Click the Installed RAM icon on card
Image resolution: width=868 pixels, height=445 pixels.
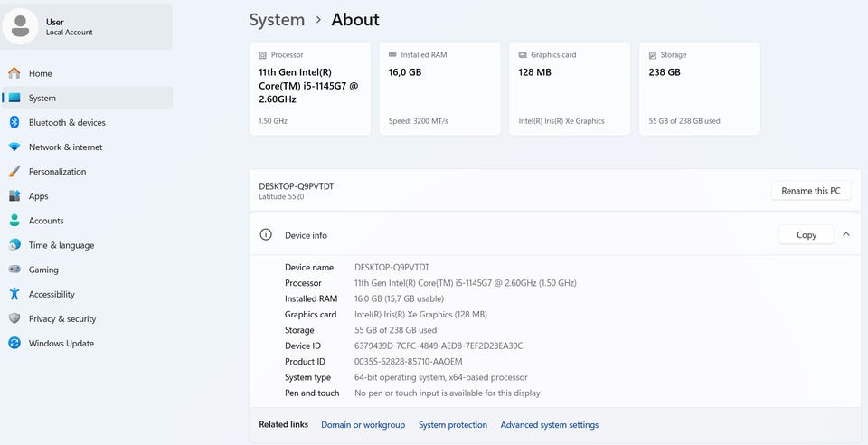coord(392,55)
